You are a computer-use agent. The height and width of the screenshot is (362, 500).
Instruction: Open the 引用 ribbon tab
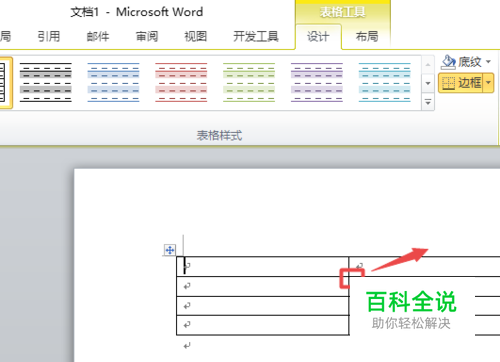point(49,36)
